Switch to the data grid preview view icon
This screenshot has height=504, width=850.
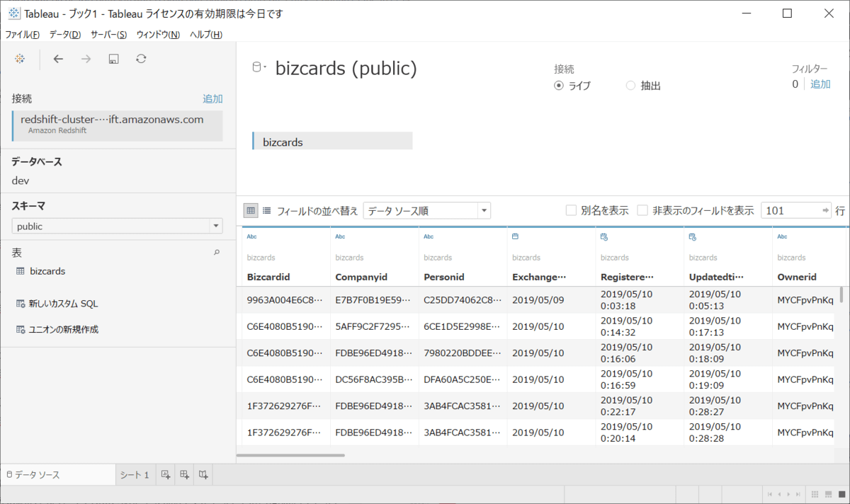point(251,210)
